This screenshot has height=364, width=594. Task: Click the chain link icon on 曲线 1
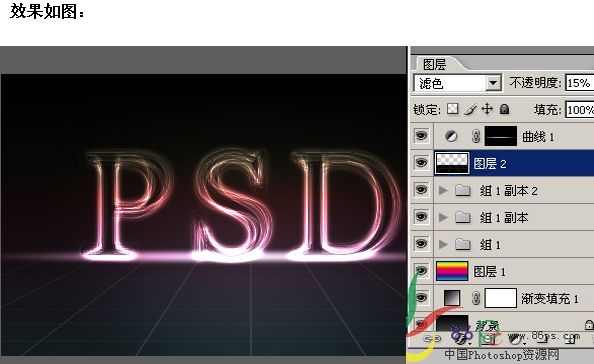pos(476,136)
